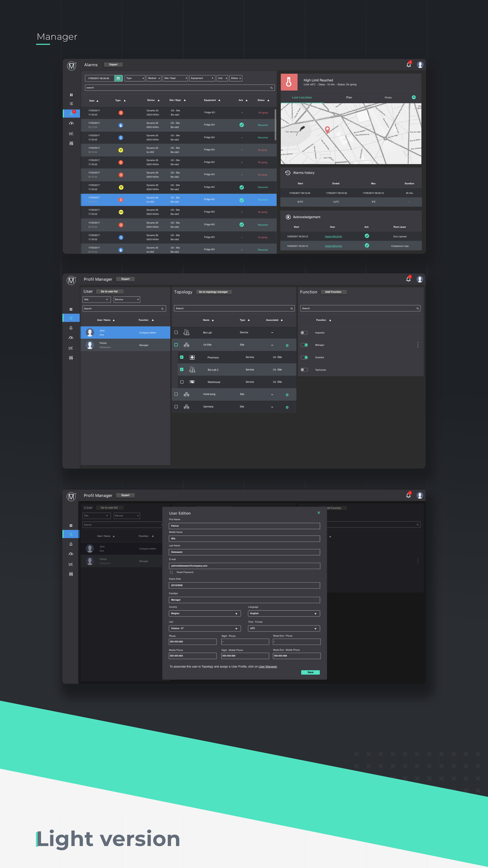Sort alarms by Equipment column header
Viewport: 488px width, 868px height.
212,100
